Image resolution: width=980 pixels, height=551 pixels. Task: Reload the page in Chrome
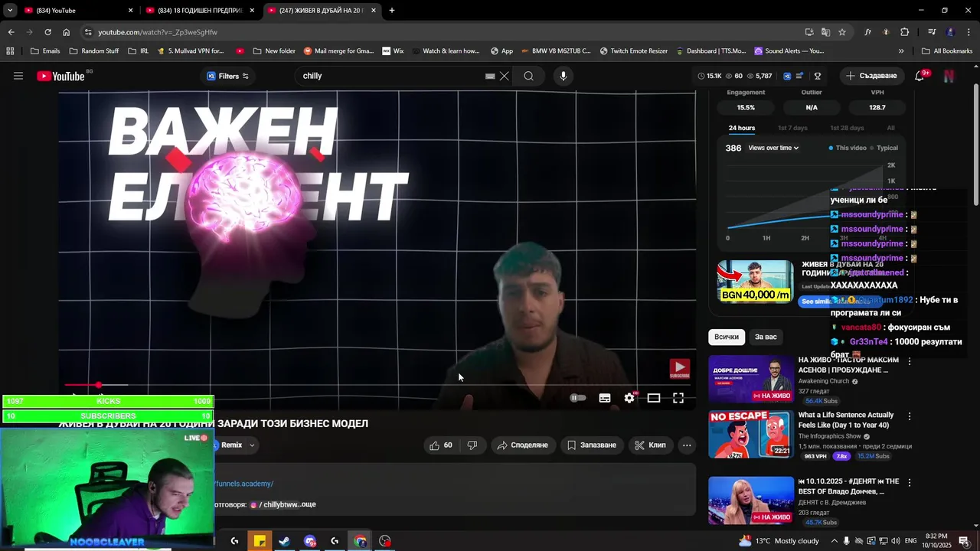(47, 32)
